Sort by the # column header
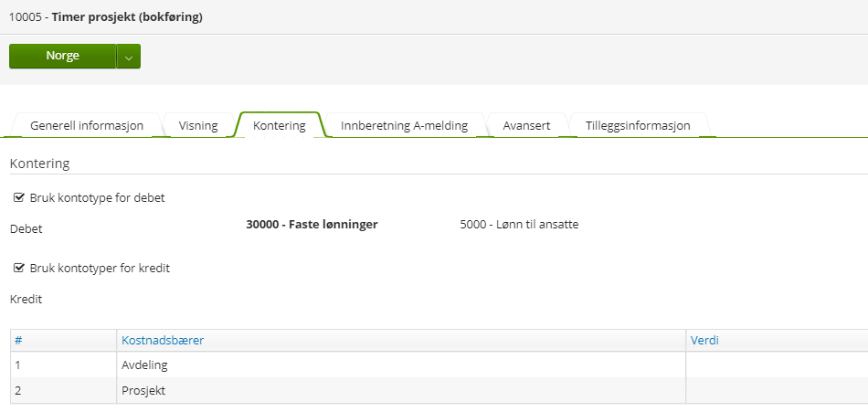 point(18,341)
